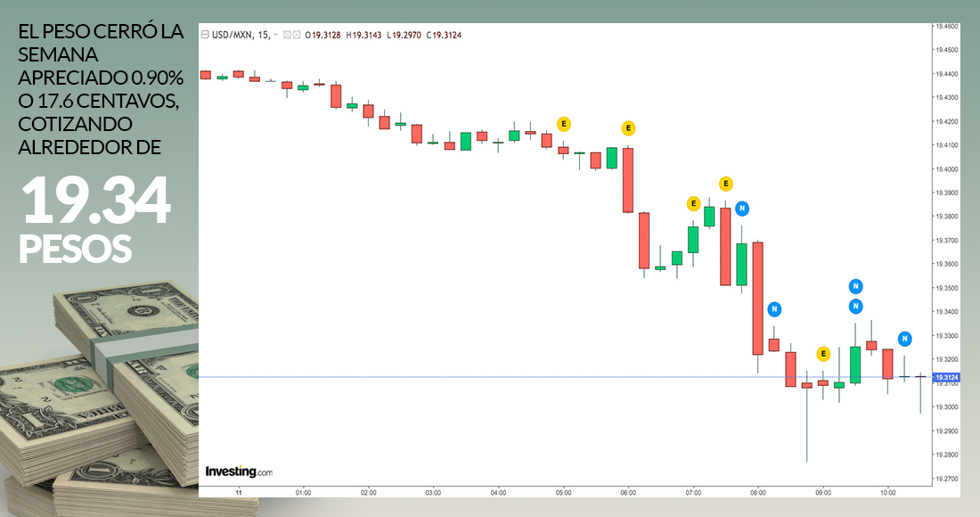The image size is (980, 517).
Task: Select the upper N marker of stacked pair
Action: 855,286
